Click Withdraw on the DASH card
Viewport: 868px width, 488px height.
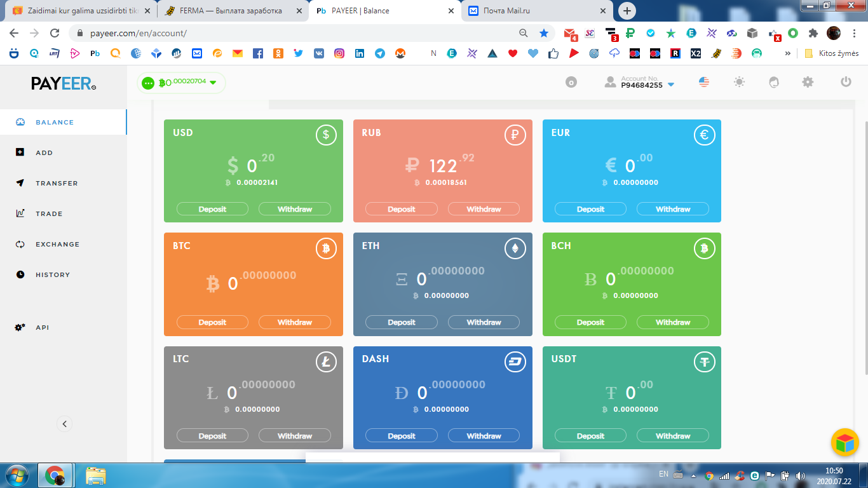coord(484,436)
